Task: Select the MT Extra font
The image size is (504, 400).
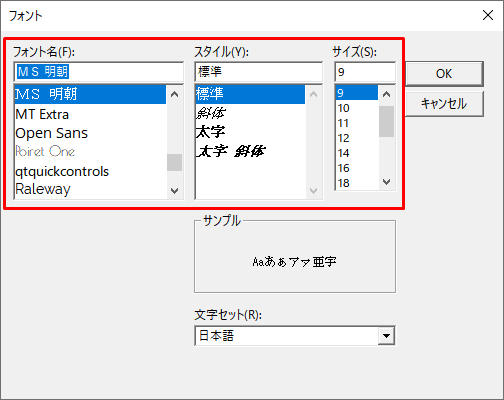Action: tap(90, 114)
